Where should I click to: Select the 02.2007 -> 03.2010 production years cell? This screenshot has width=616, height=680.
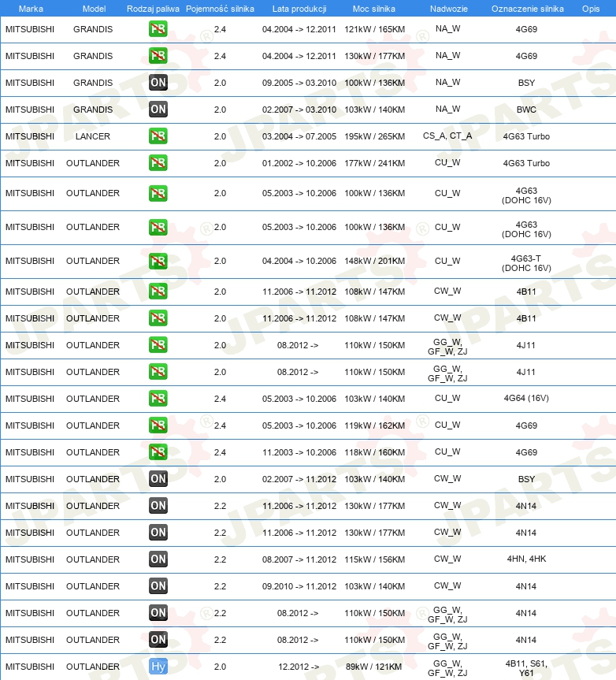[299, 110]
